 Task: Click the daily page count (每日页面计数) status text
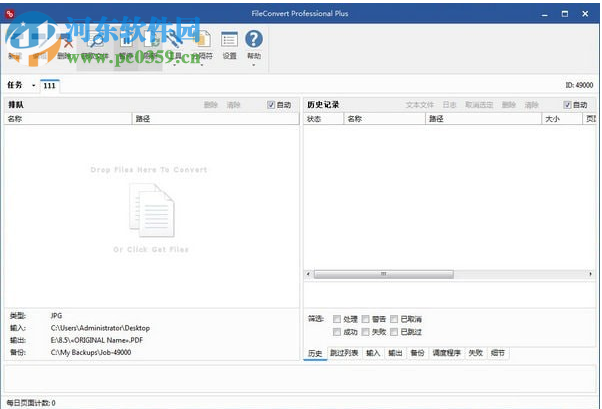coord(31,403)
